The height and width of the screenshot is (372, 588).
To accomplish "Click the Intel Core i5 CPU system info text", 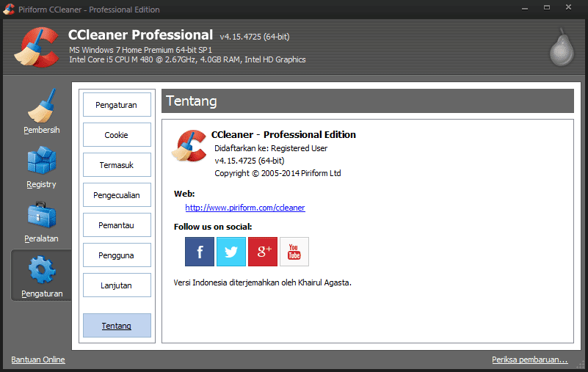I will [x=187, y=59].
